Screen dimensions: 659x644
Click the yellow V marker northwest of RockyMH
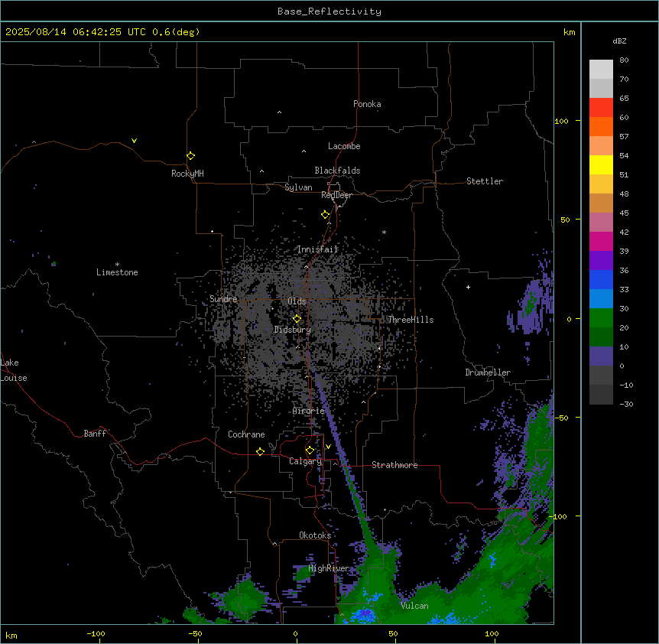pos(134,141)
